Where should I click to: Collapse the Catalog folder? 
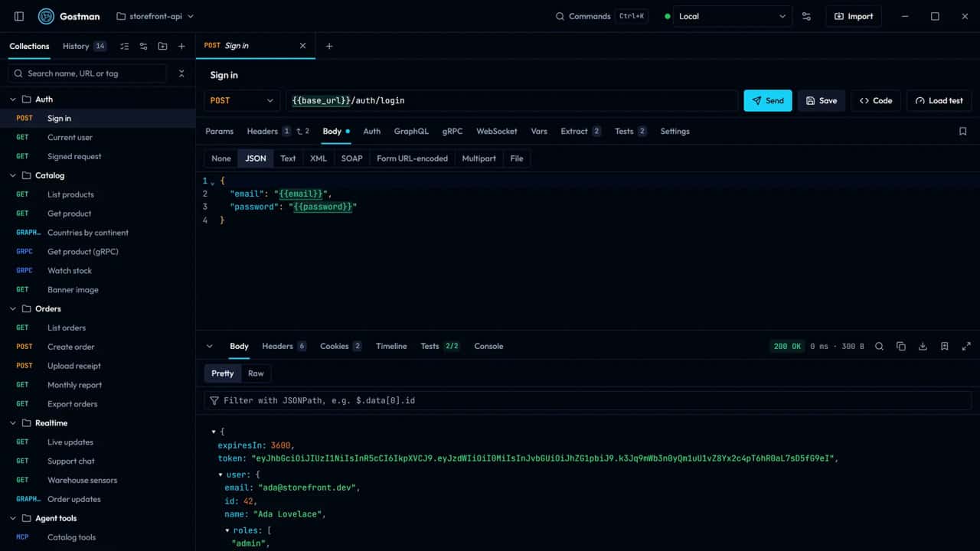pos(13,175)
